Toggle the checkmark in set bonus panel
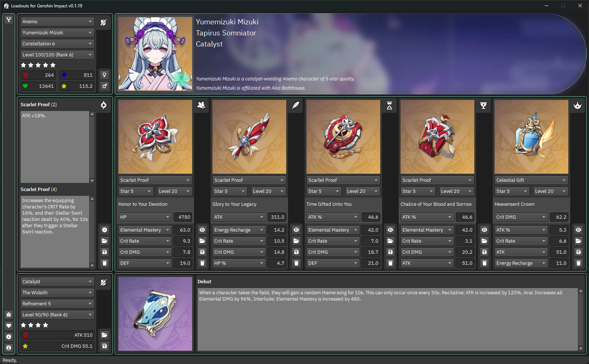Screen dimensions: 589x364 pyautogui.click(x=105, y=230)
